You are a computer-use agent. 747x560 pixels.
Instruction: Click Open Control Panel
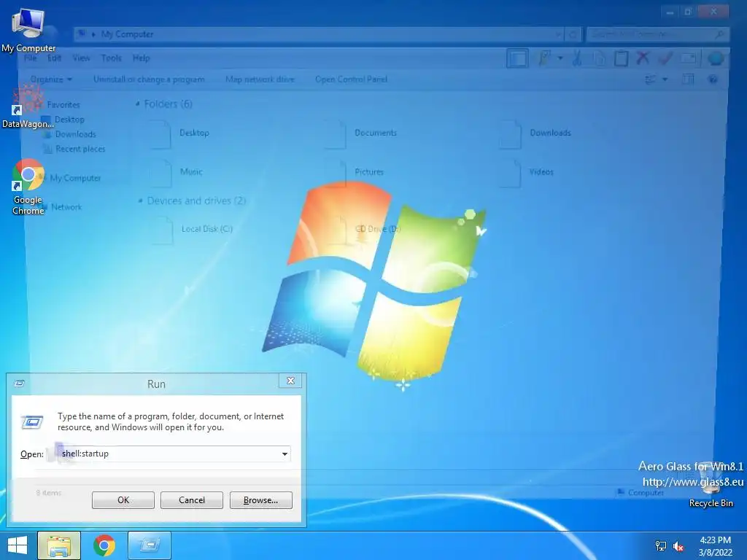pos(351,79)
